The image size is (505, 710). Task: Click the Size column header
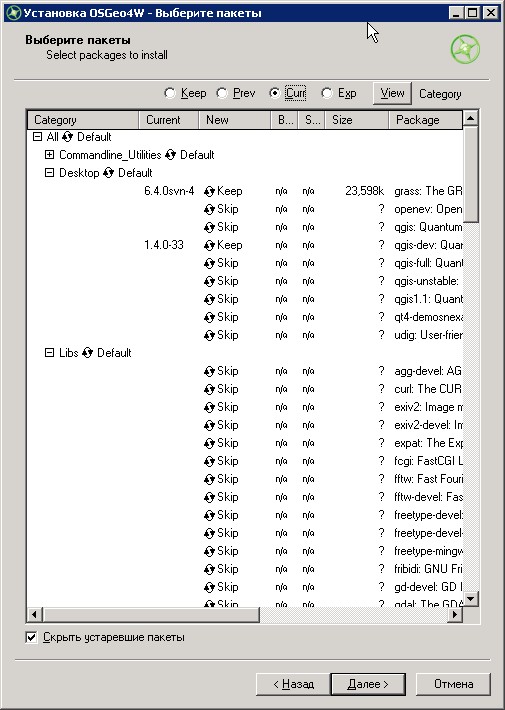[x=356, y=120]
